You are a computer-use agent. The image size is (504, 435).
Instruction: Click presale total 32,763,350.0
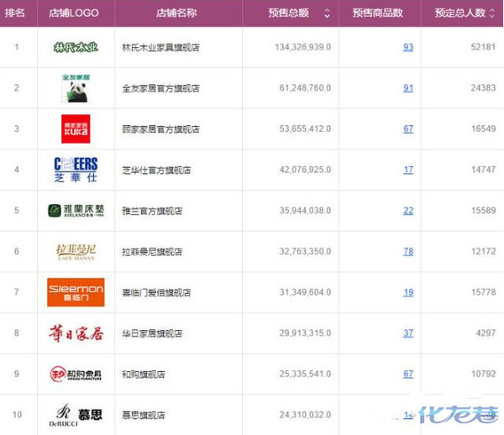tap(305, 252)
